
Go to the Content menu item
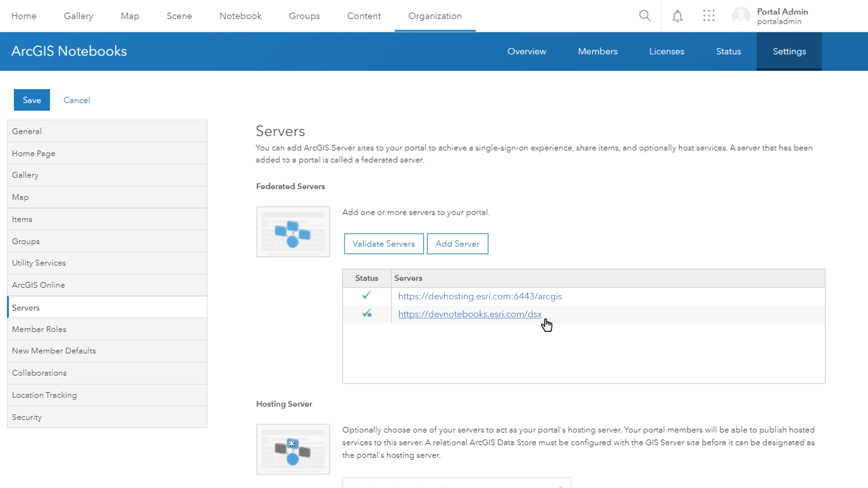tap(364, 16)
